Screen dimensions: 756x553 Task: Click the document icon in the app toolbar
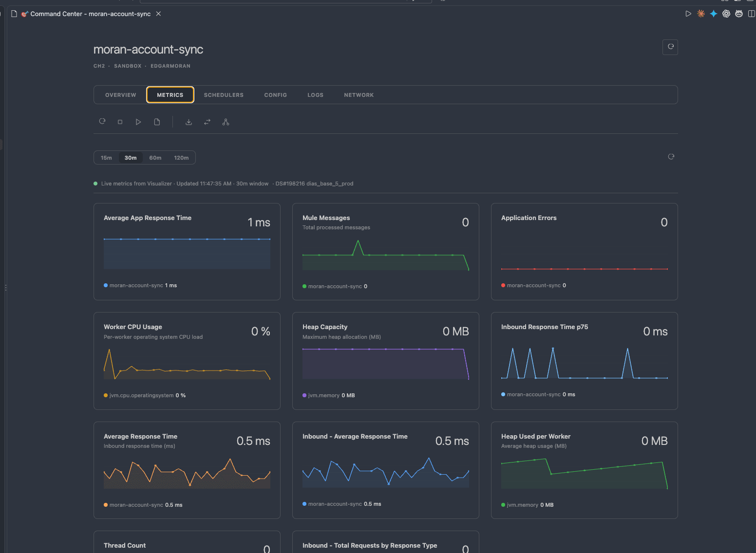[157, 122]
